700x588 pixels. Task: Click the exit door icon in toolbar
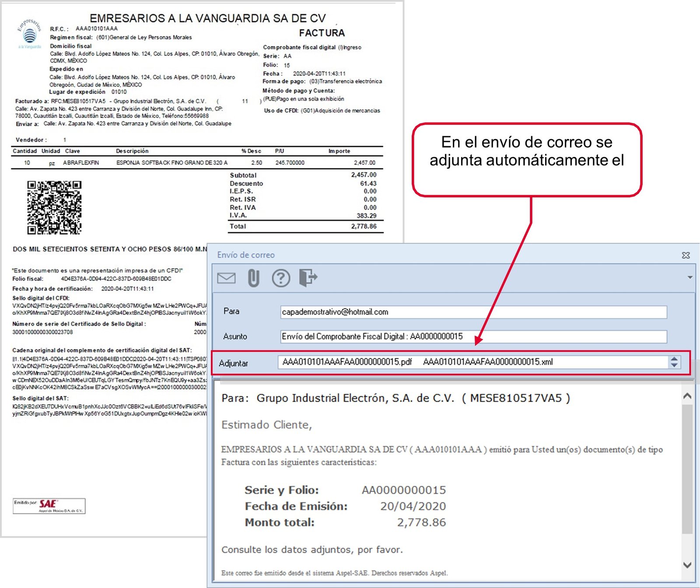pos(308,277)
